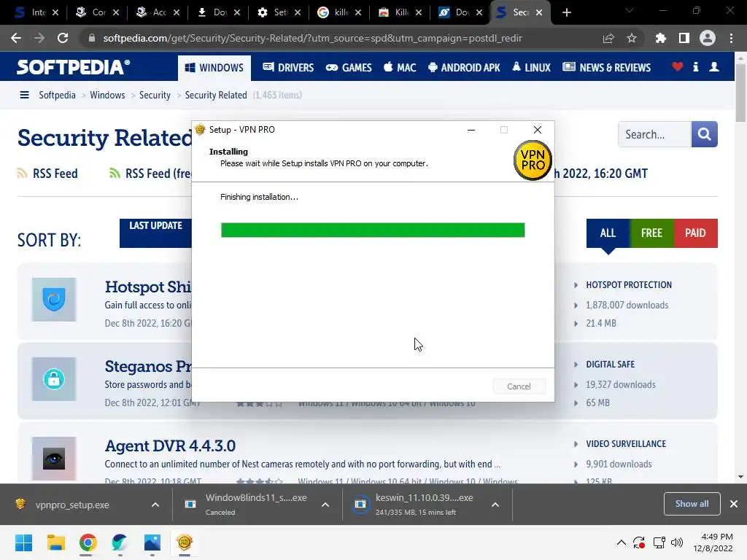Show all downloads
This screenshot has height=560, width=747.
[x=692, y=504]
